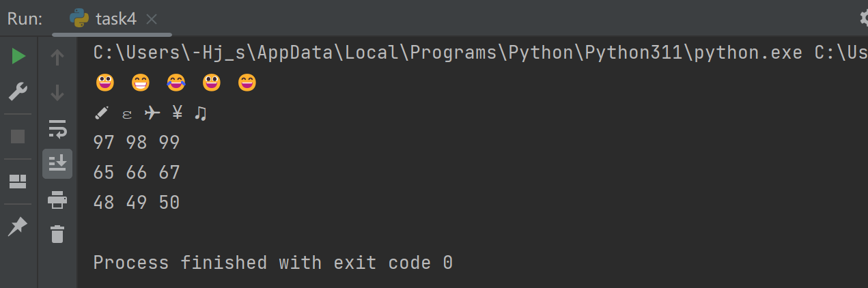Click the '97 98 99' output line

(x=137, y=143)
